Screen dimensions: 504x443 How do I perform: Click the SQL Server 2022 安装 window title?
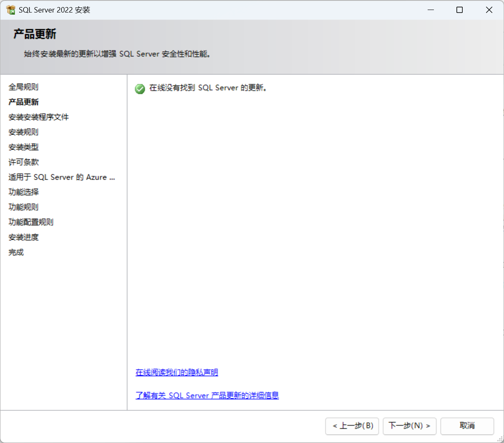coord(54,10)
